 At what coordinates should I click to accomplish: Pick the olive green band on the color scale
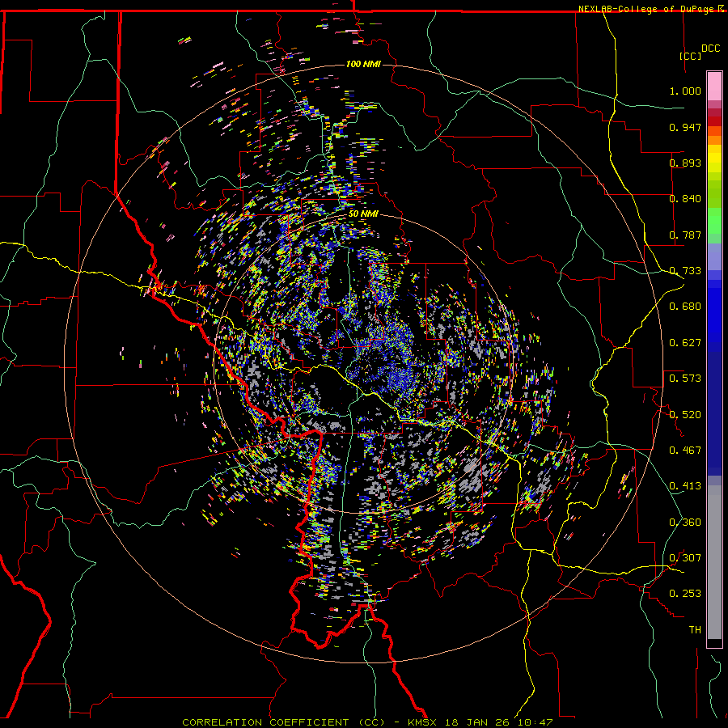(714, 194)
